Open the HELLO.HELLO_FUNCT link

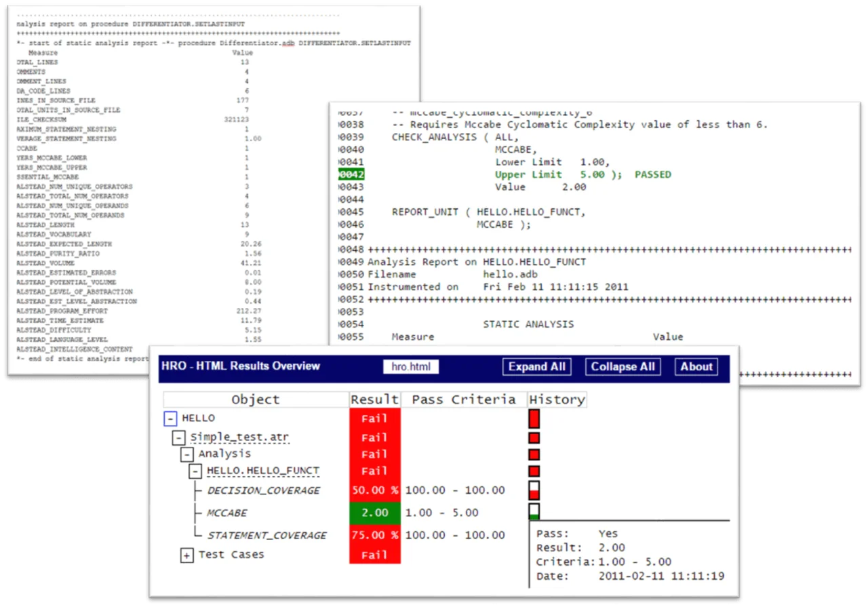coord(263,471)
